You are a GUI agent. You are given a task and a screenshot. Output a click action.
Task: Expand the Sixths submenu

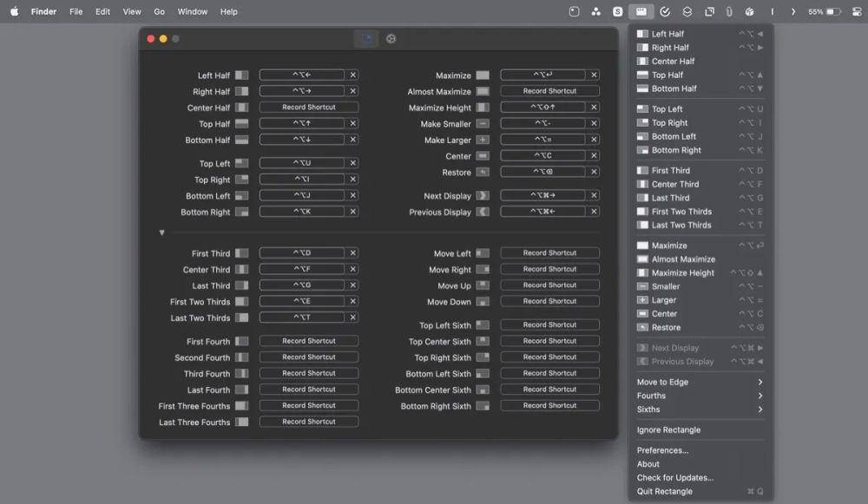(700, 410)
